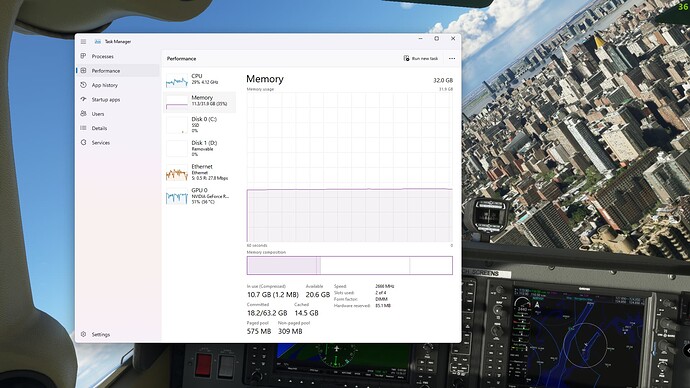Open the hamburger navigation menu
This screenshot has height=388, width=690.
[x=83, y=41]
